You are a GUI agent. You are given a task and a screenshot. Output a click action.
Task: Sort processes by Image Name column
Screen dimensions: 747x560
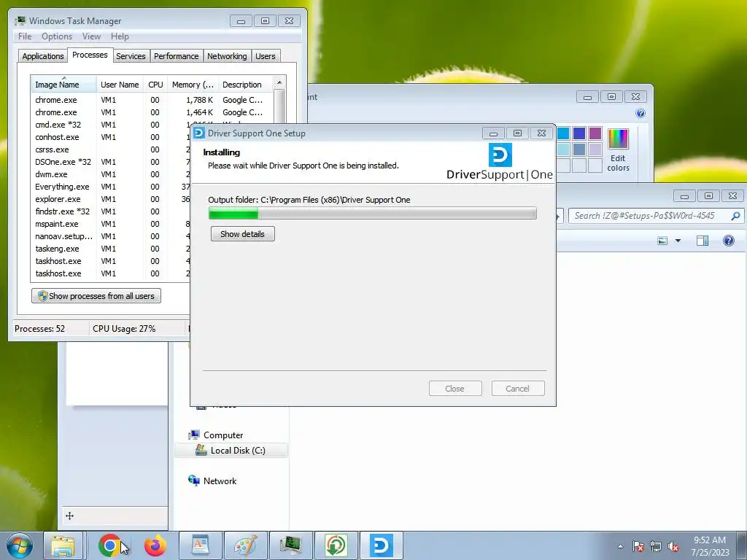coord(63,85)
